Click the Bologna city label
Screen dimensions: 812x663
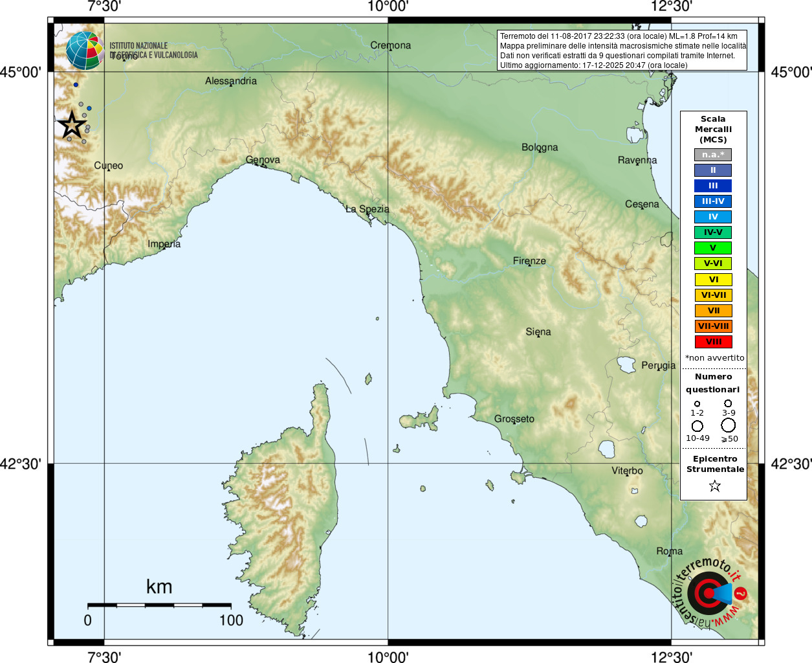tap(540, 148)
